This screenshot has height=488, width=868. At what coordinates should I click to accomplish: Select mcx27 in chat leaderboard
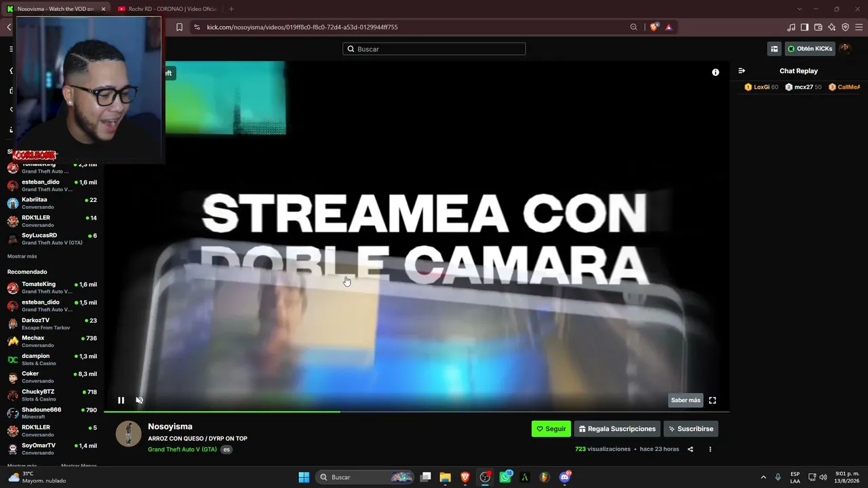point(803,87)
